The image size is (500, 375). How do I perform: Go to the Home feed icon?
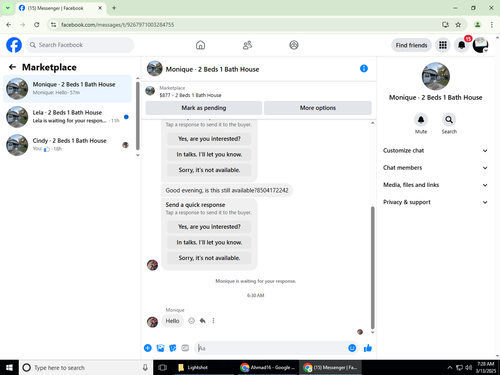[x=200, y=45]
